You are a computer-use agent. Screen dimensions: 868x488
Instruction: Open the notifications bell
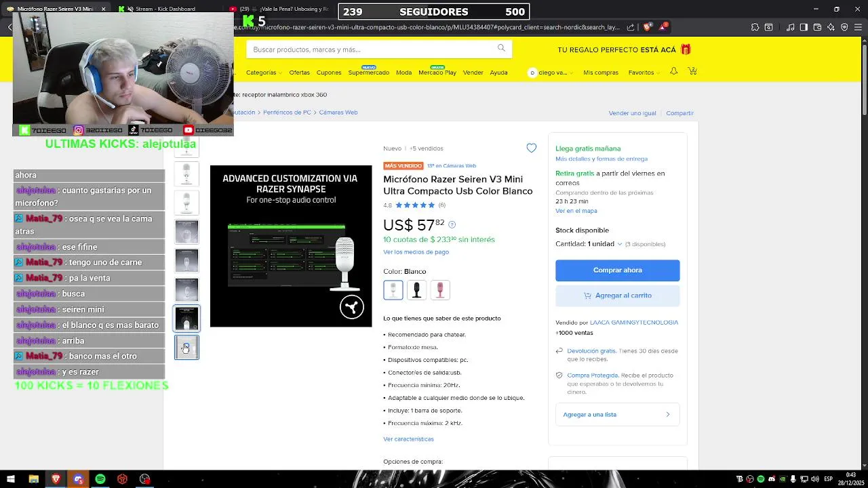pos(673,71)
